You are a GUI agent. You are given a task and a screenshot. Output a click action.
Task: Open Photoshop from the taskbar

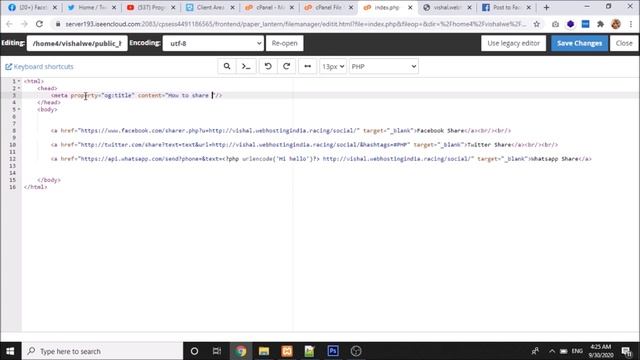333,351
